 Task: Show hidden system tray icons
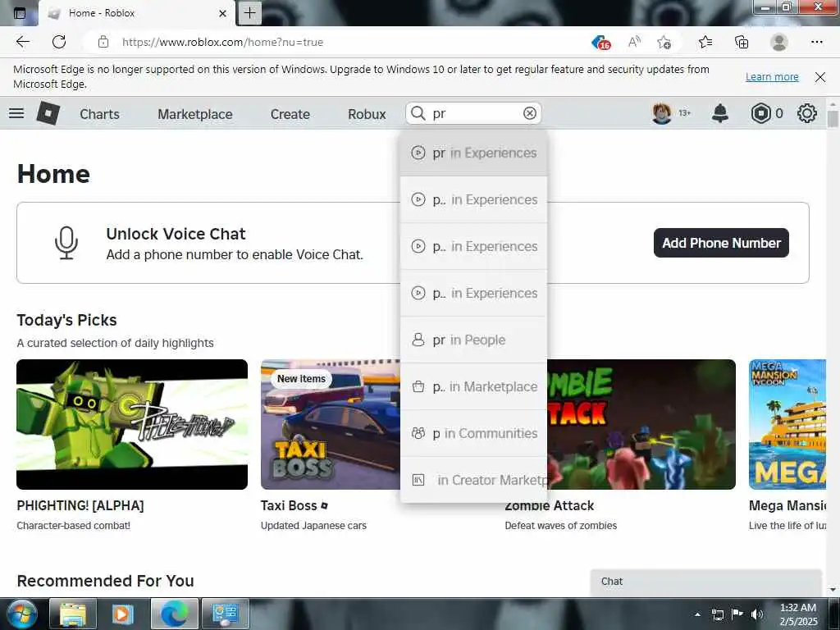coord(697,614)
